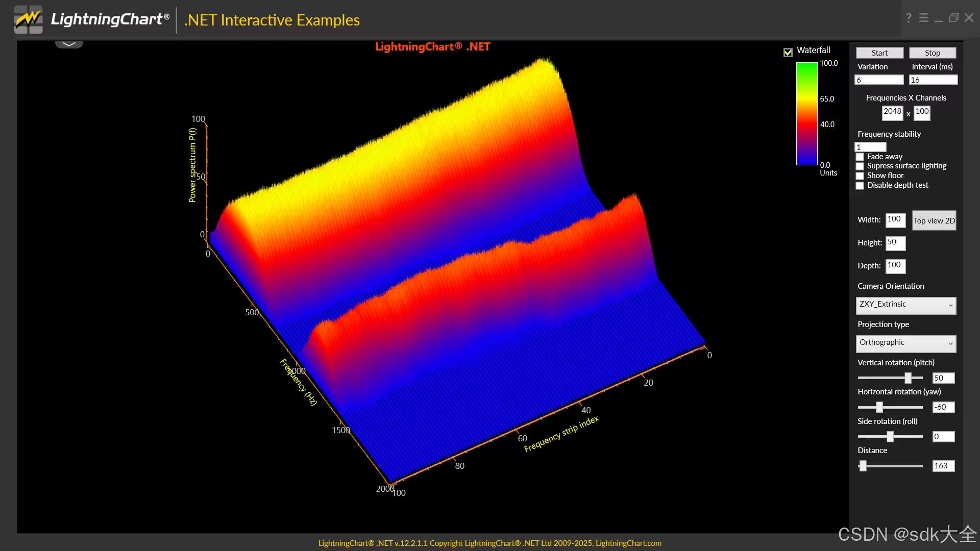Enable the Fade away checkbox
The height and width of the screenshot is (551, 980).
point(860,157)
